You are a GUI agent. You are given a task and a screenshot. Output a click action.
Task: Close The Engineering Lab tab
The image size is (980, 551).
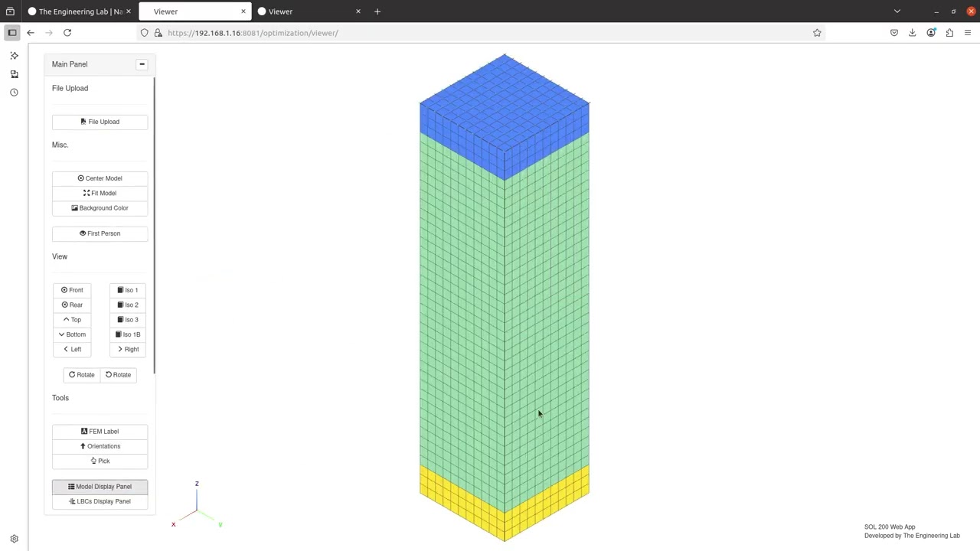129,11
